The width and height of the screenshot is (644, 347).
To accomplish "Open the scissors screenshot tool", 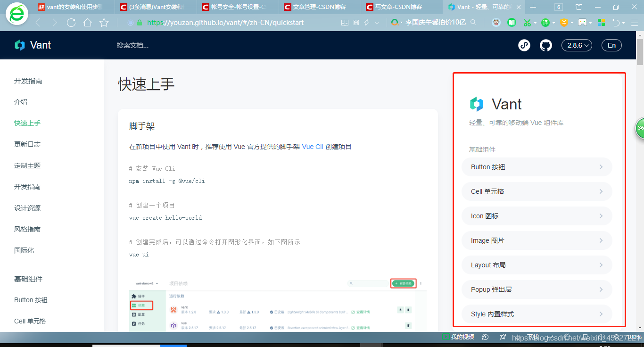I will pyautogui.click(x=527, y=22).
